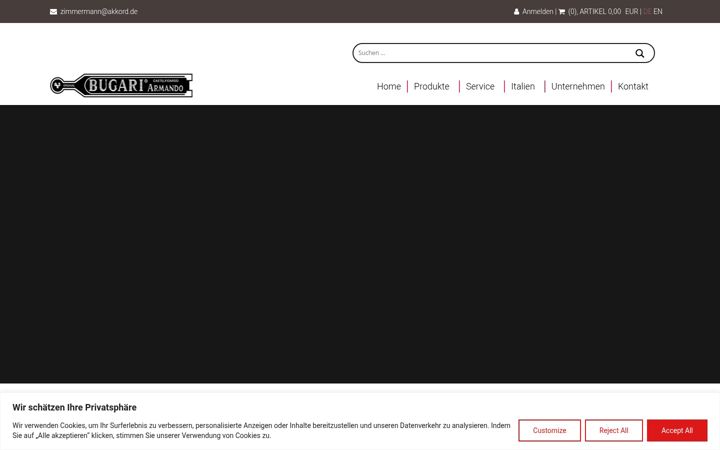The image size is (720, 450).
Task: Open the Produkte menu
Action: 431,86
